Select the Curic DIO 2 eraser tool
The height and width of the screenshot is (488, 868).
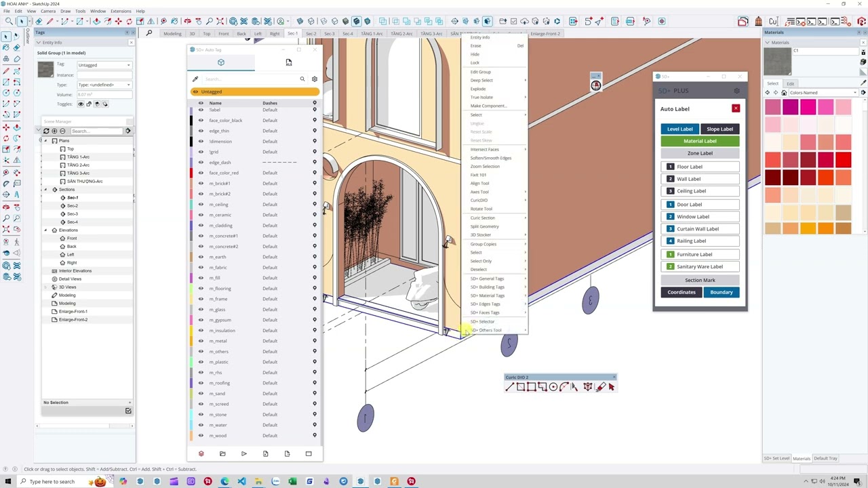(x=600, y=387)
